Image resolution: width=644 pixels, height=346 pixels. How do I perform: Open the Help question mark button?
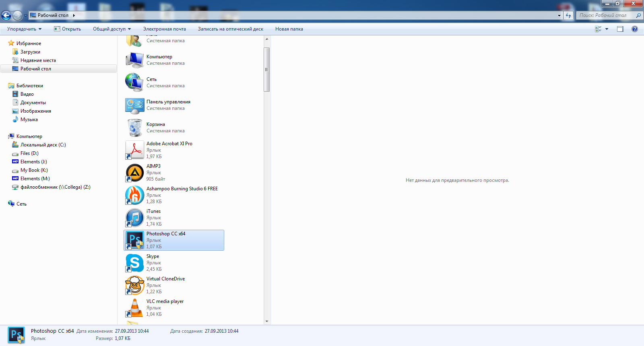click(x=635, y=29)
